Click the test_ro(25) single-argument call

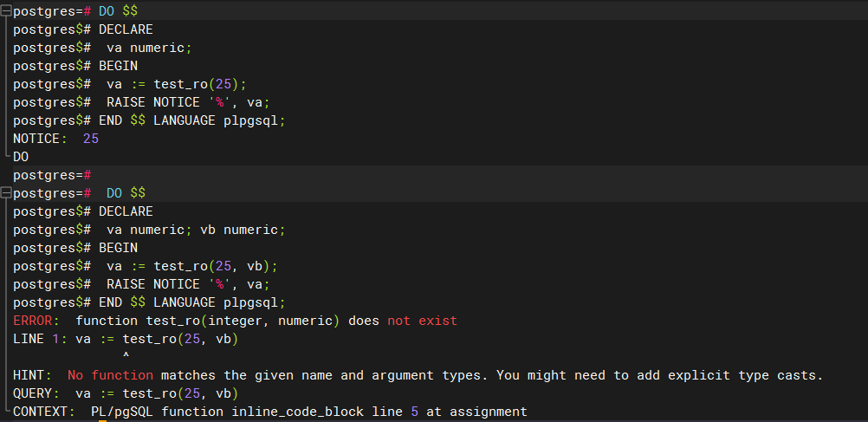pyautogui.click(x=196, y=84)
